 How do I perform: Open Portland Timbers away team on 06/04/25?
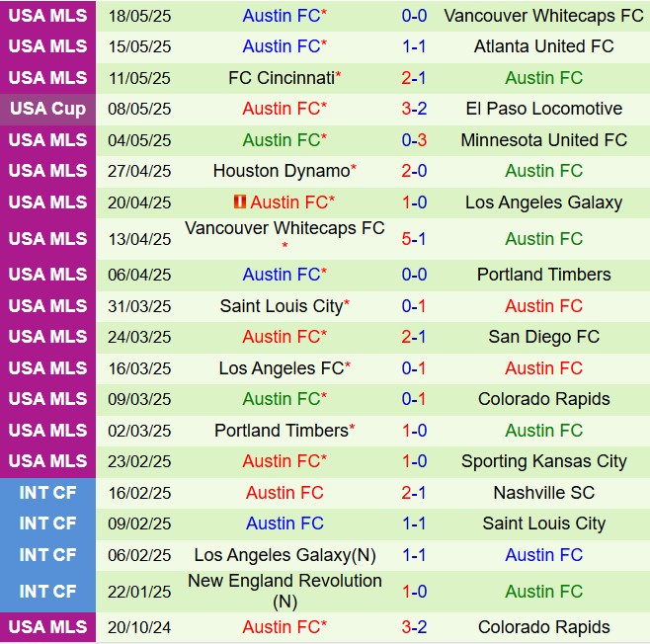[x=543, y=275]
